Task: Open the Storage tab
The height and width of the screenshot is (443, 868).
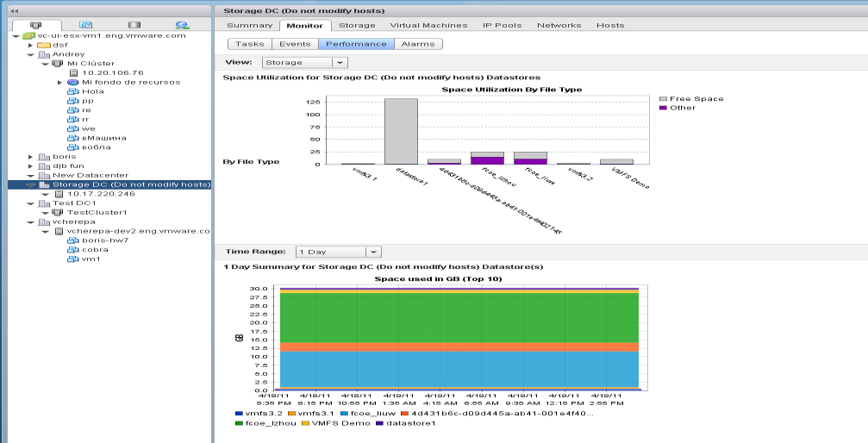Action: (357, 25)
